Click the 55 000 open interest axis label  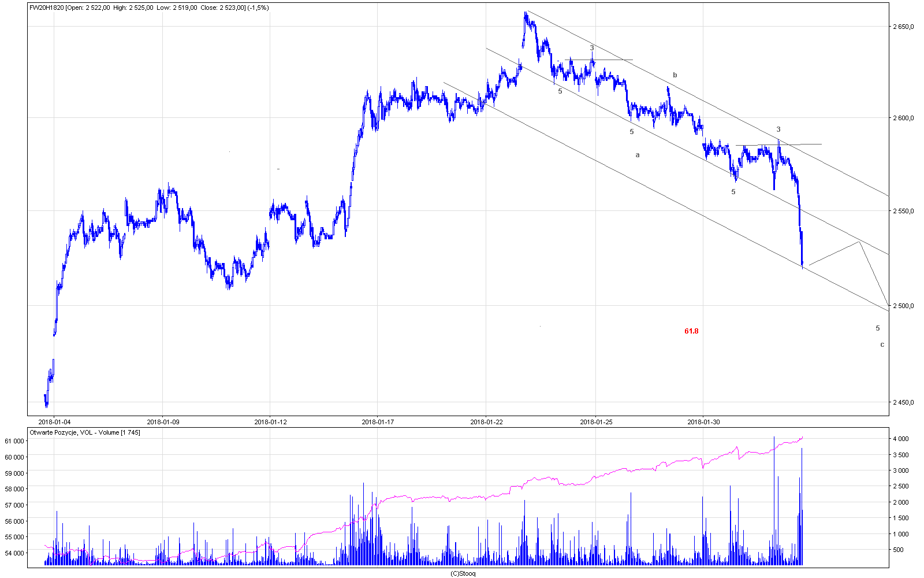pos(14,537)
